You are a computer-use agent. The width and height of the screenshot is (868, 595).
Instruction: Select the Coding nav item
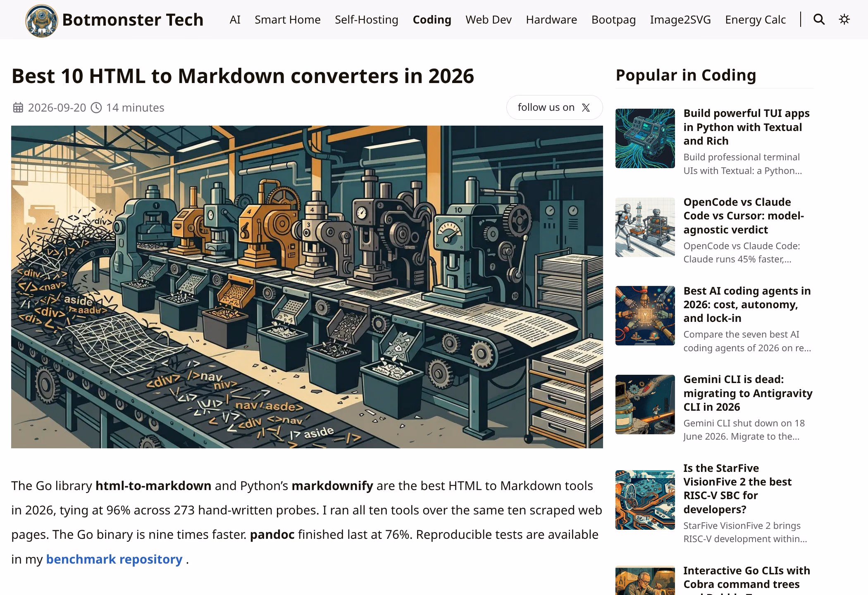[432, 19]
